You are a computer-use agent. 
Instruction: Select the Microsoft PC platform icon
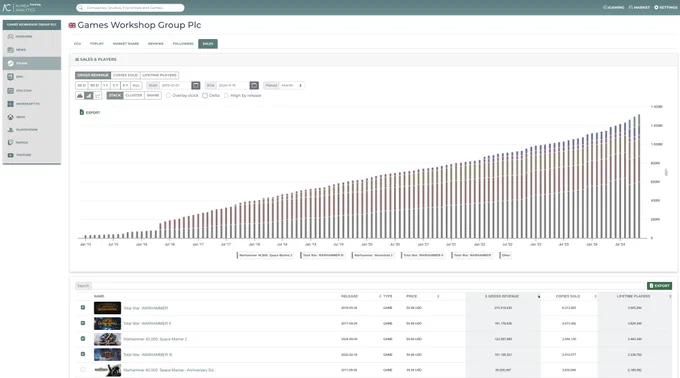click(x=10, y=104)
